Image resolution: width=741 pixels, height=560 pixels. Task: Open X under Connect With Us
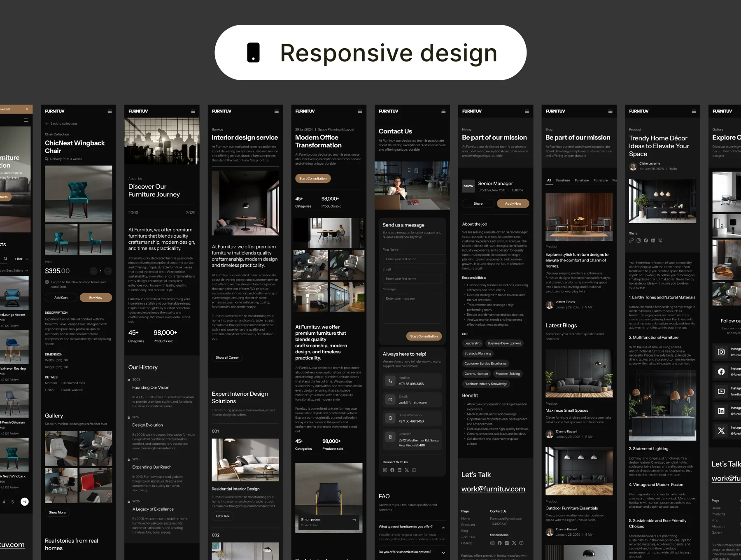pyautogui.click(x=407, y=470)
